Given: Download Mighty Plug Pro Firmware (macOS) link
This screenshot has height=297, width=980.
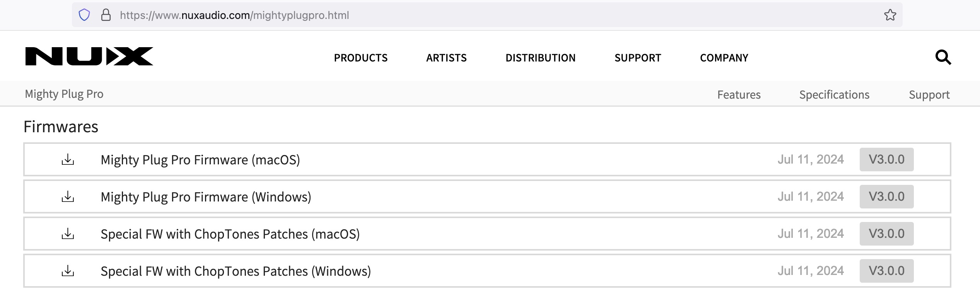Looking at the screenshot, I should [x=200, y=160].
